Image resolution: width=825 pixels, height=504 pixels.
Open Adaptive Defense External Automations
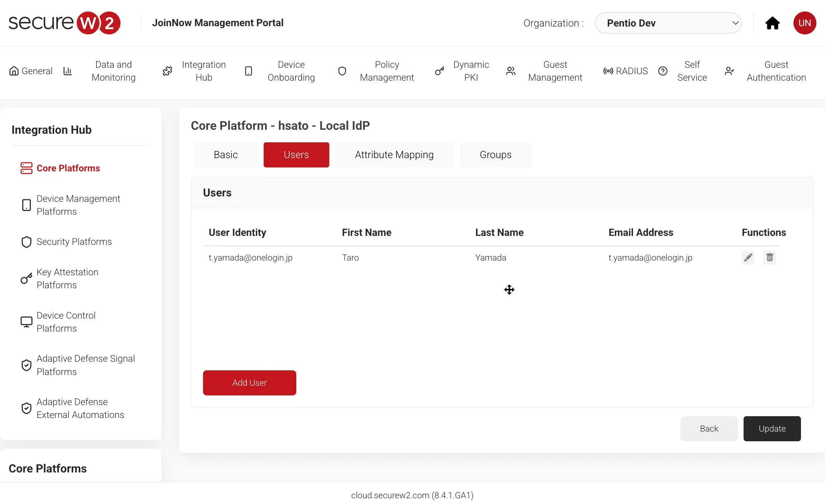click(80, 408)
